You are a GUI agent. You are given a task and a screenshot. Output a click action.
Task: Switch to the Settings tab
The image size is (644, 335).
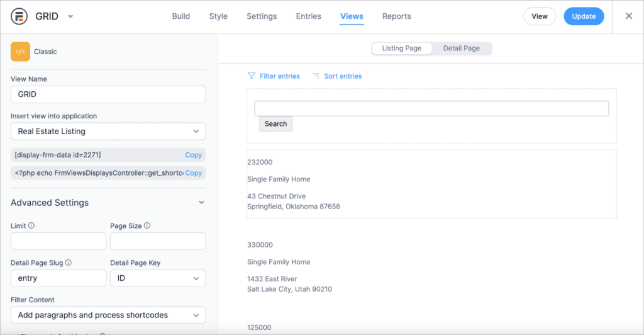pos(262,16)
